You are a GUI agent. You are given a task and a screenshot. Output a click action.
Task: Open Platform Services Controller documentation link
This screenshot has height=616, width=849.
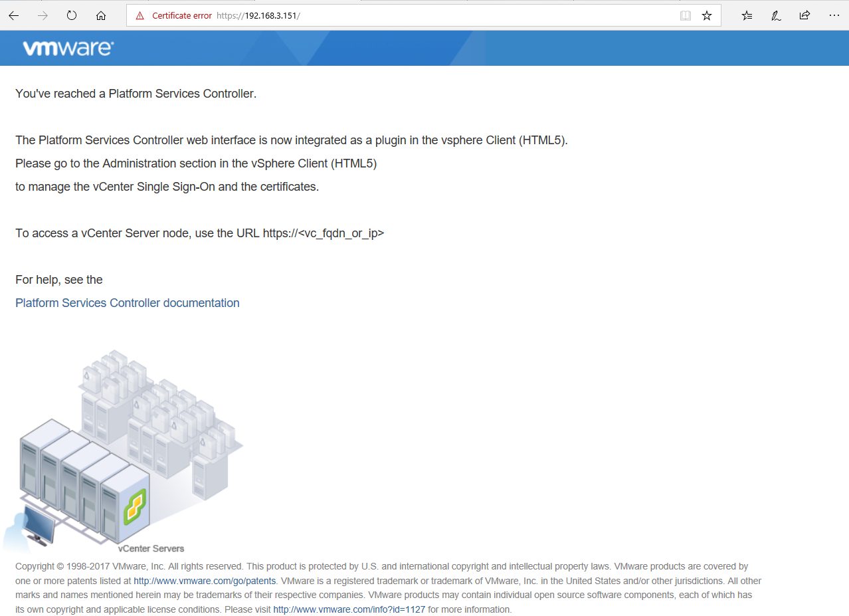(128, 303)
